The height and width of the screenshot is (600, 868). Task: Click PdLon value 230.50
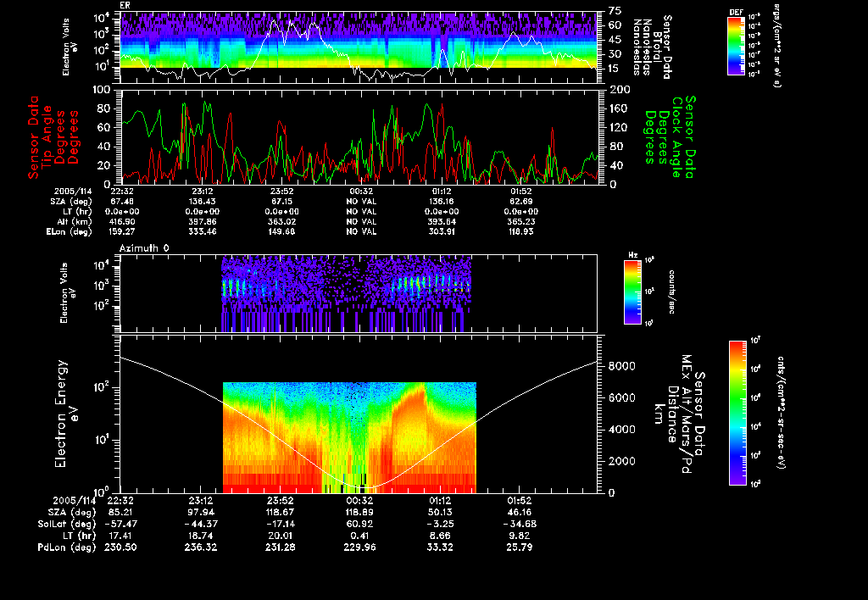pos(120,547)
